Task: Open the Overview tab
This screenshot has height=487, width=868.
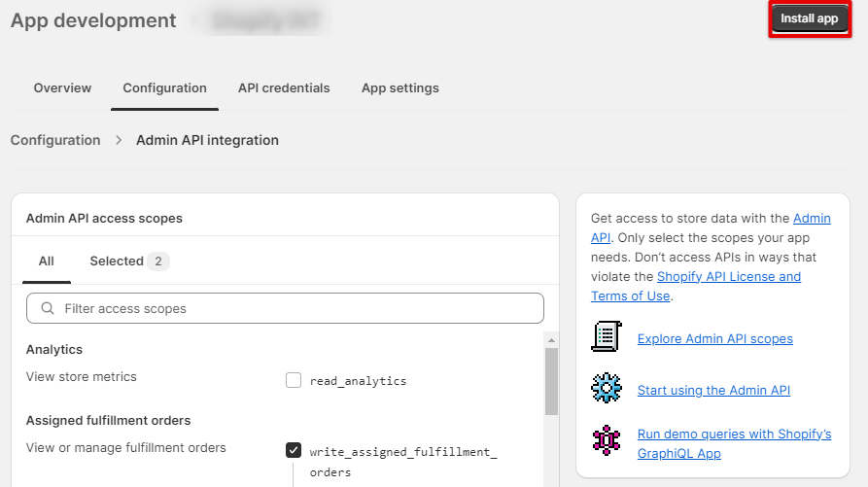Action: [62, 88]
